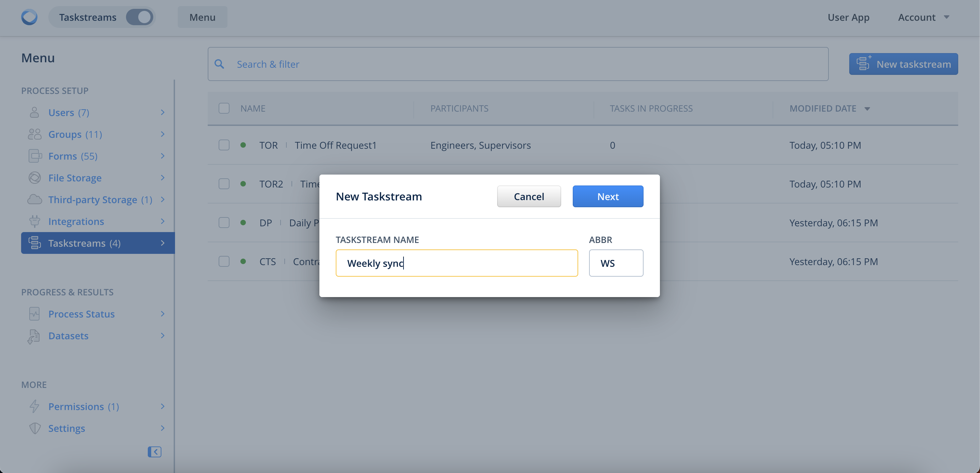Click the search magnifier icon
This screenshot has width=980, height=473.
pyautogui.click(x=219, y=64)
